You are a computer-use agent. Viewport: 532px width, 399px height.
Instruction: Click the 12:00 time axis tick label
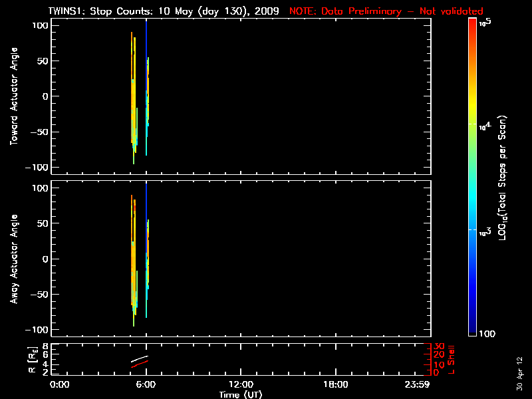point(241,384)
